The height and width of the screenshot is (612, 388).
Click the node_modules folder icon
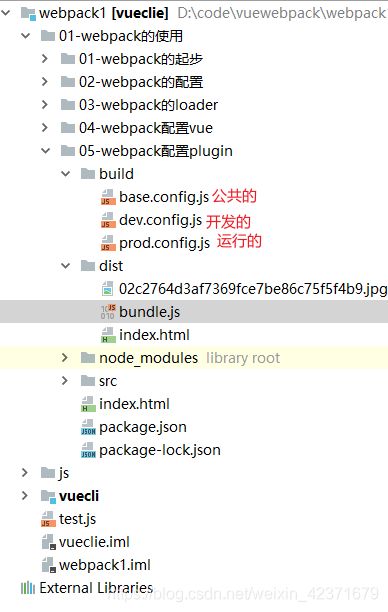click(x=88, y=358)
